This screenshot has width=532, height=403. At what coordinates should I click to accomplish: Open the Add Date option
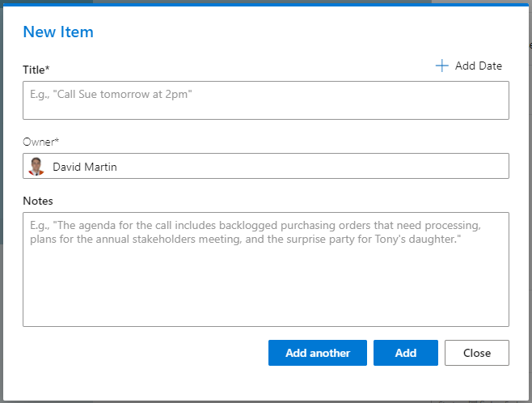click(478, 66)
